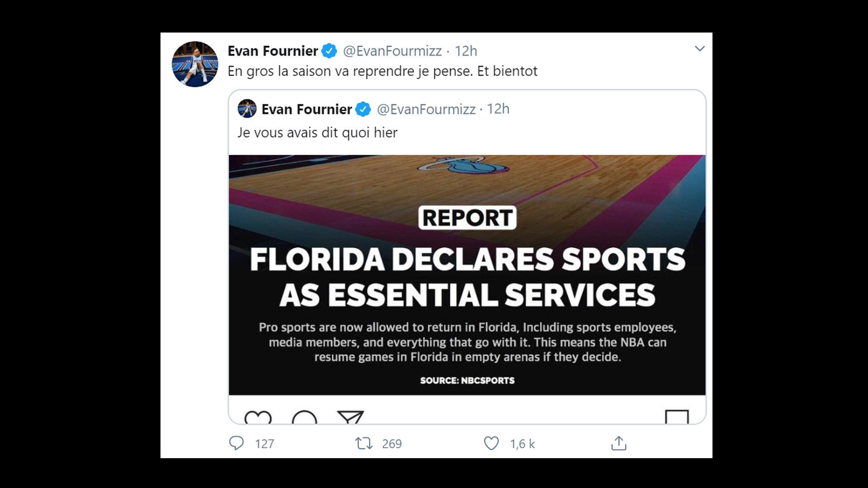Click the Evan Fournier author name
Screen dimensions: 868x488
point(273,51)
